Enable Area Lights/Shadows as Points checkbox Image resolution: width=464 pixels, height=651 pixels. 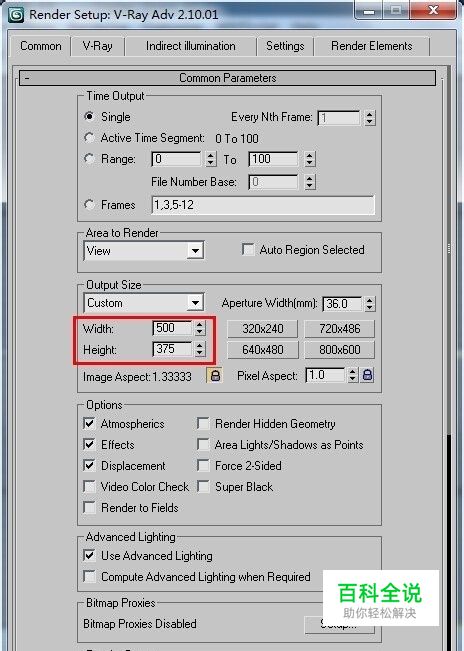[x=203, y=444]
